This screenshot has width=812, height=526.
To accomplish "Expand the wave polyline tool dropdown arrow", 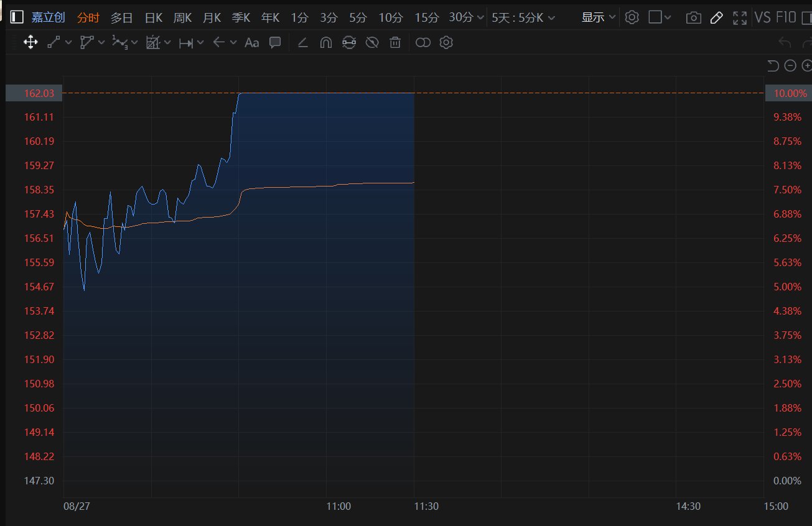I will tap(134, 43).
